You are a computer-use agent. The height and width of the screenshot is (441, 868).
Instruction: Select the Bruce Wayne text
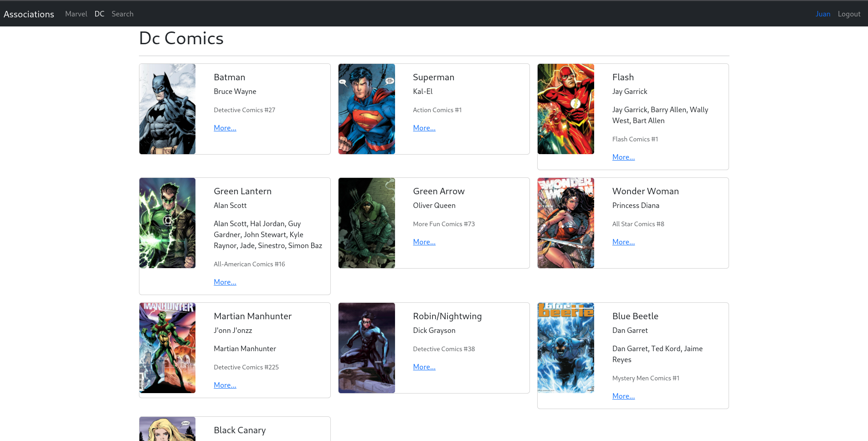click(x=235, y=92)
